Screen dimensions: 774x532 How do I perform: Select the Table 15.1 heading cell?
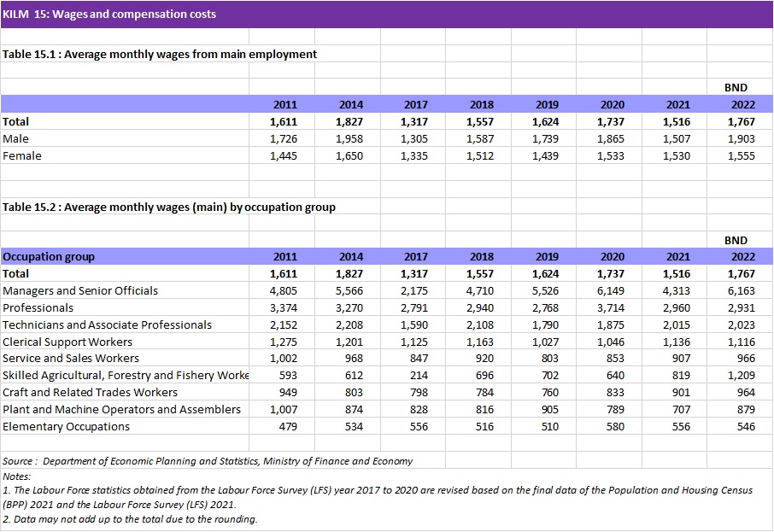pos(160,54)
